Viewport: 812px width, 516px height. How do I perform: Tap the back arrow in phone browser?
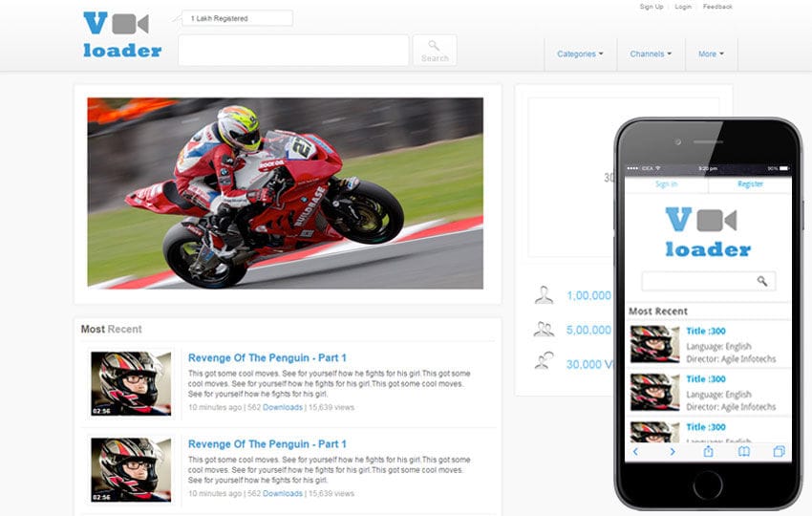click(x=636, y=451)
